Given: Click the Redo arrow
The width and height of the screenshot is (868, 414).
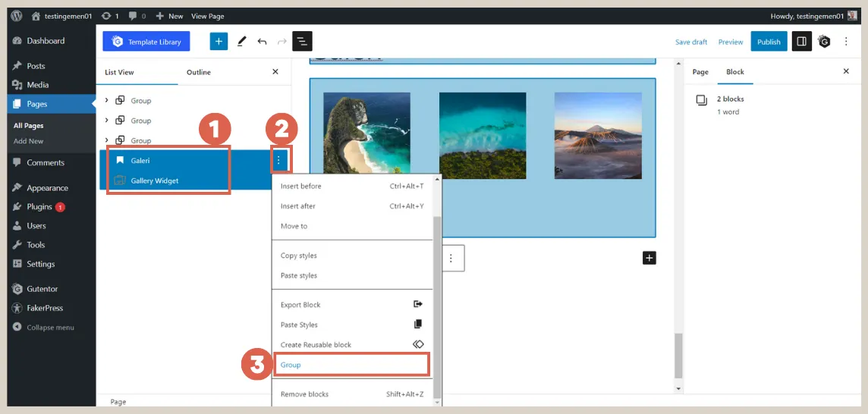Looking at the screenshot, I should click(x=281, y=42).
